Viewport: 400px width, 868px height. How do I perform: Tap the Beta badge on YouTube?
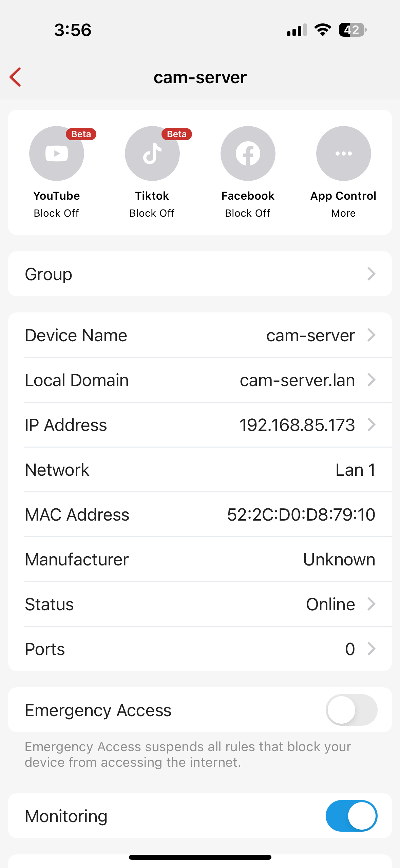tap(81, 134)
